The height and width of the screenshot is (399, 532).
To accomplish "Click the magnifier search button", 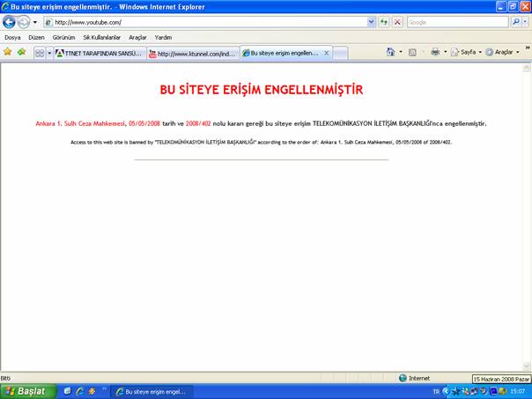I will (x=516, y=22).
